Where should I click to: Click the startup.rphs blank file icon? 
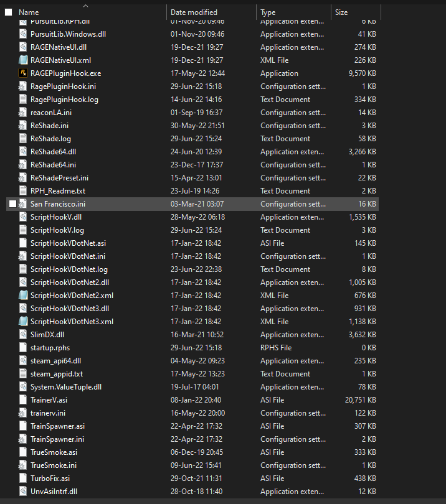23,348
